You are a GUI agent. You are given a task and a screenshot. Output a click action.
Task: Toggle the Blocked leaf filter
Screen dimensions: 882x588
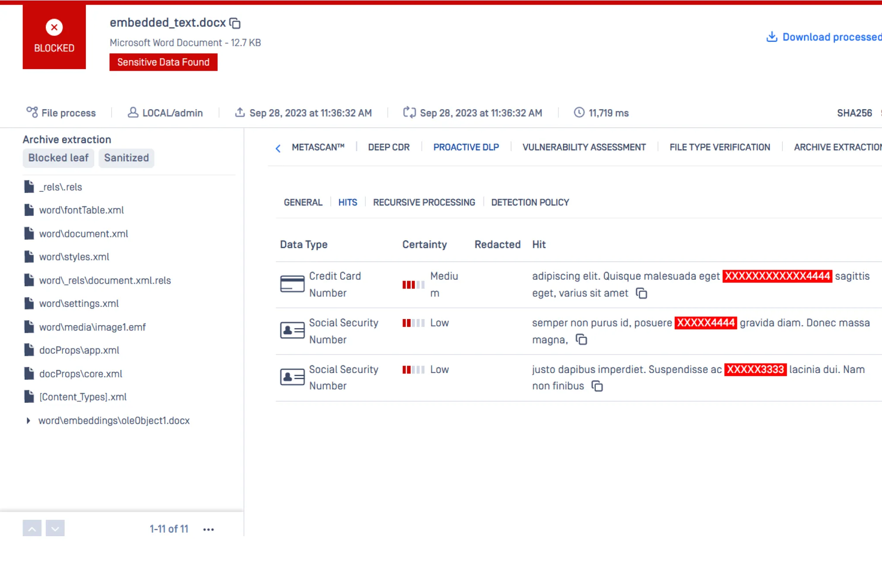pos(58,158)
